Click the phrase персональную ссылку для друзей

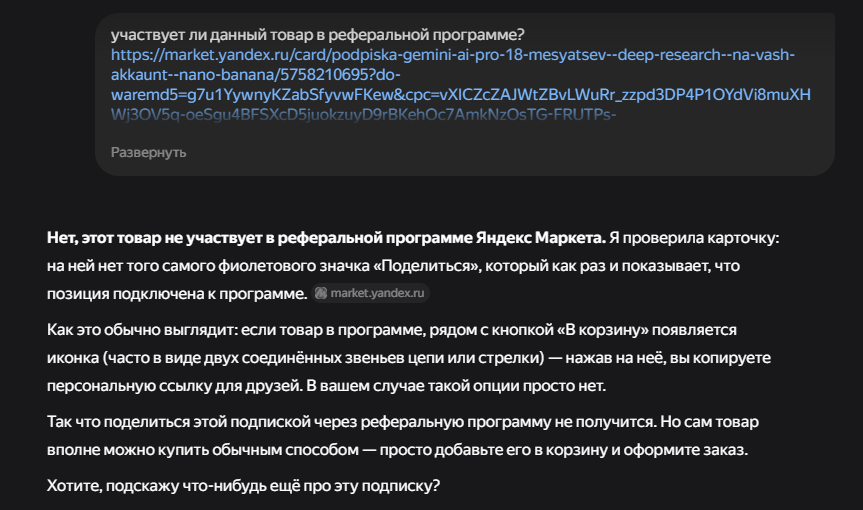coord(174,386)
